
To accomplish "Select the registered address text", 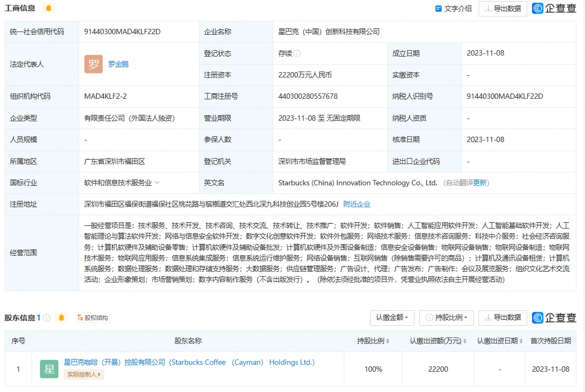I will coord(211,204).
